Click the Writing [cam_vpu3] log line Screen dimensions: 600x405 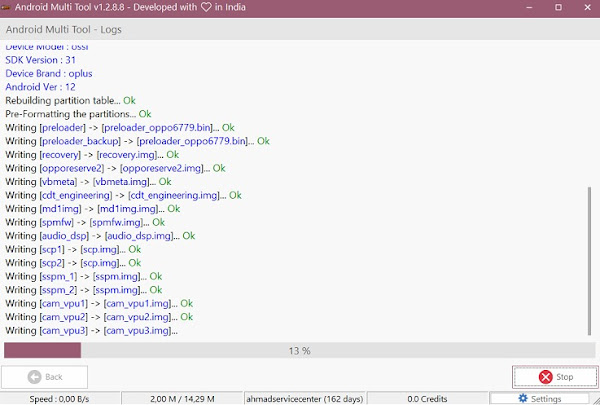pyautogui.click(x=91, y=330)
